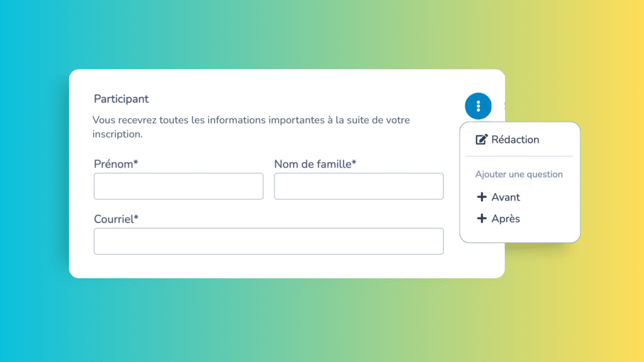This screenshot has height=362, width=644.
Task: Focus the Courriel email field
Action: [269, 241]
